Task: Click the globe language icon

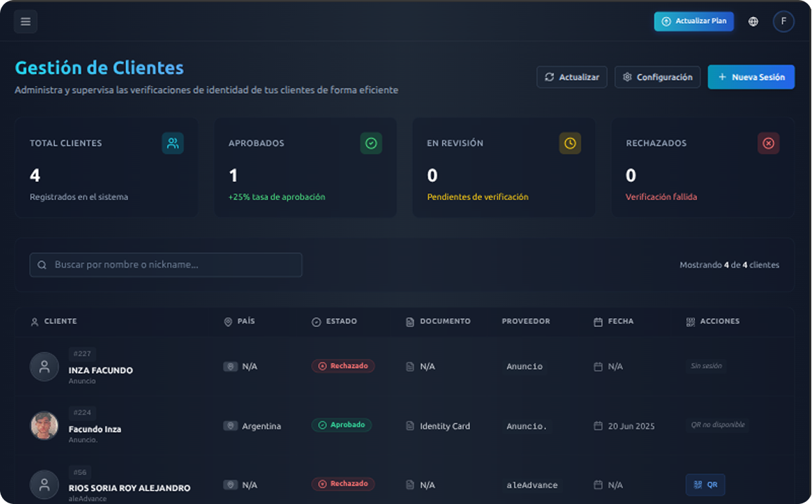Action: pyautogui.click(x=753, y=22)
